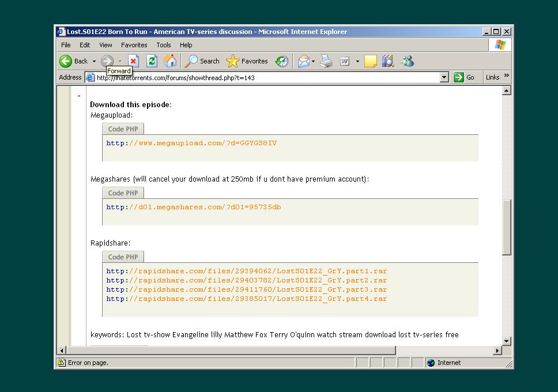Expand the Mail button dropdown arrow
Image resolution: width=558 pixels, height=392 pixels.
pyautogui.click(x=314, y=61)
